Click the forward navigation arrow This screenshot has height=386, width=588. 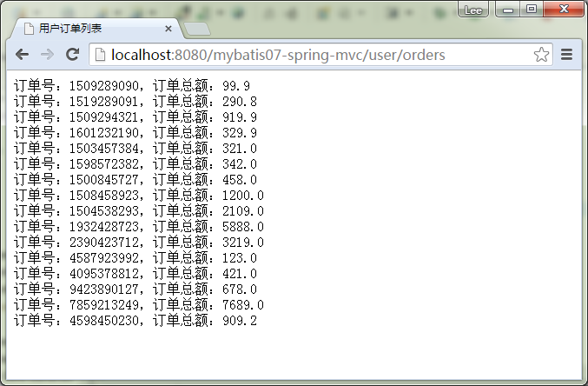pos(47,55)
